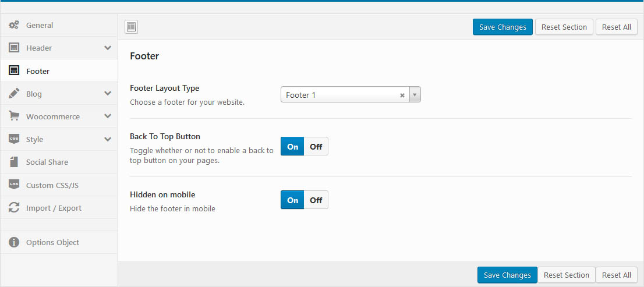Click the top Save Changes button

503,27
